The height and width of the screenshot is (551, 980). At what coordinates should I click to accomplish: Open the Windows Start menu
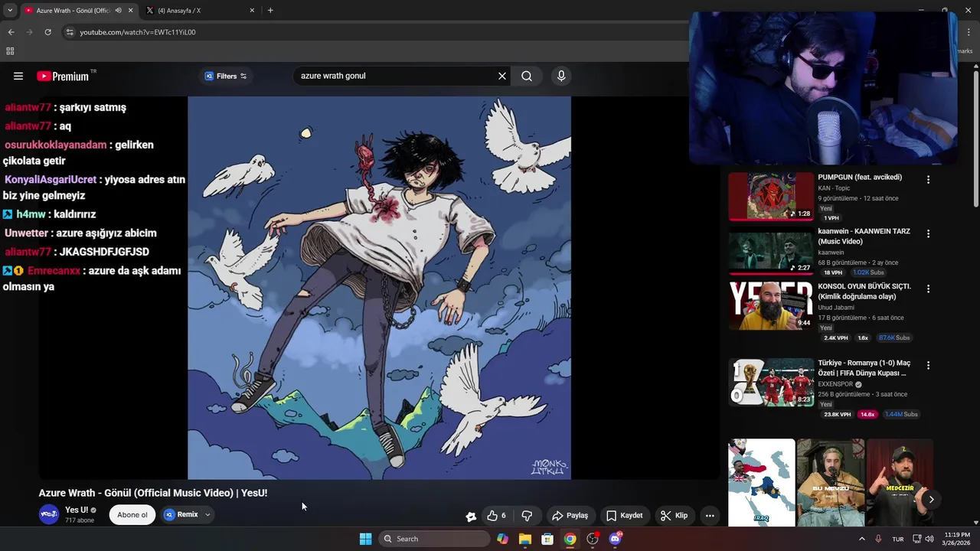pyautogui.click(x=365, y=539)
